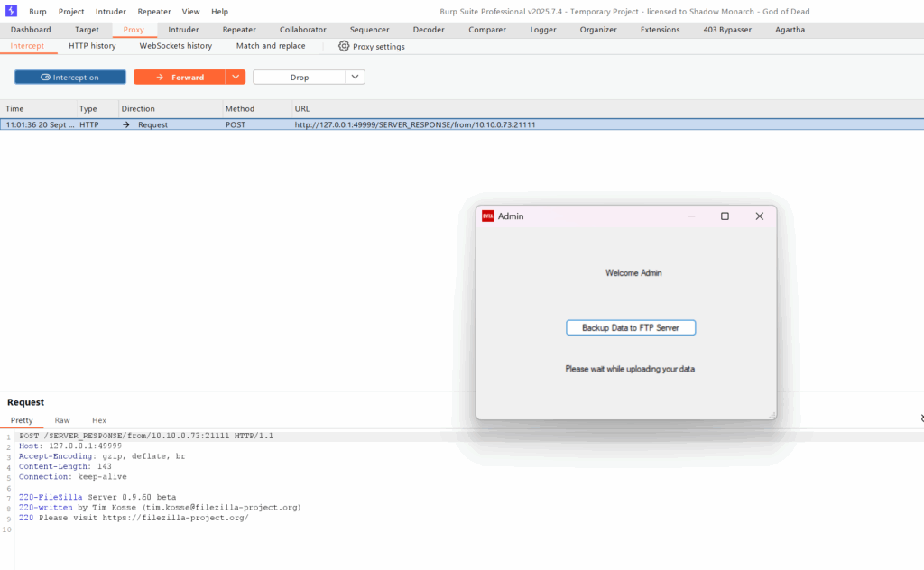Open the 403 Bypasser extension tab
The image size is (924, 570).
(726, 30)
